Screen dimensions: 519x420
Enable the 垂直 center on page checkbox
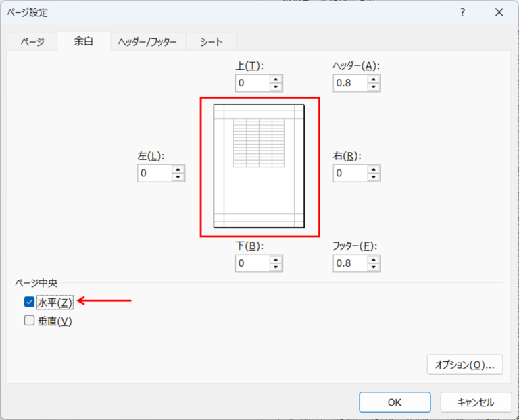pyautogui.click(x=29, y=321)
